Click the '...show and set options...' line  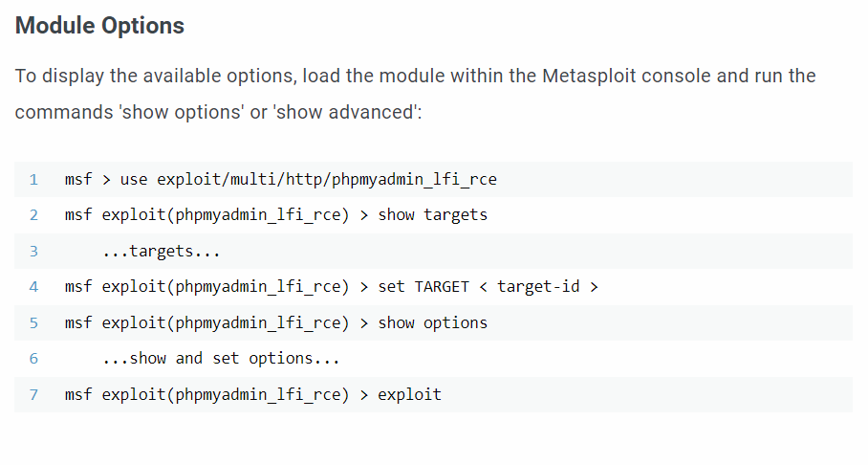[x=221, y=359]
